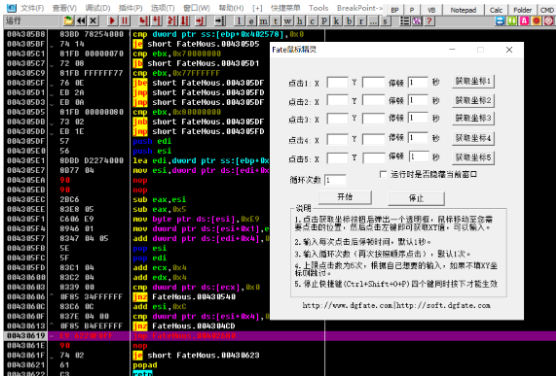
Task: Click the 停止 stop button
Action: [416, 198]
